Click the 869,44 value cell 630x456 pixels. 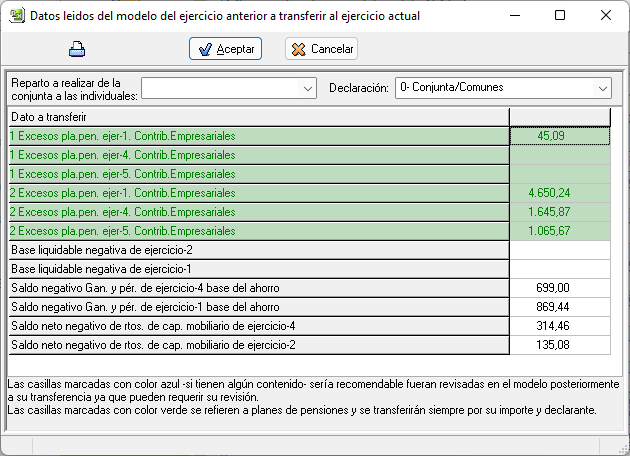(560, 307)
